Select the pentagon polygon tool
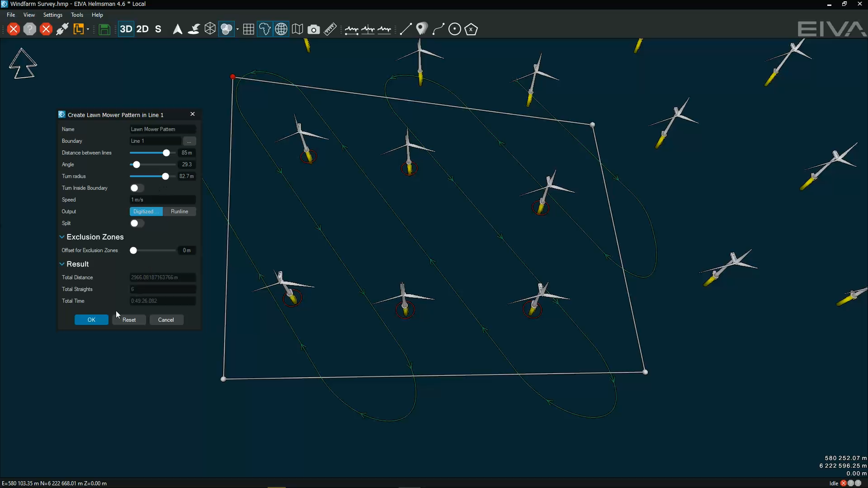The height and width of the screenshot is (488, 868). (x=471, y=29)
